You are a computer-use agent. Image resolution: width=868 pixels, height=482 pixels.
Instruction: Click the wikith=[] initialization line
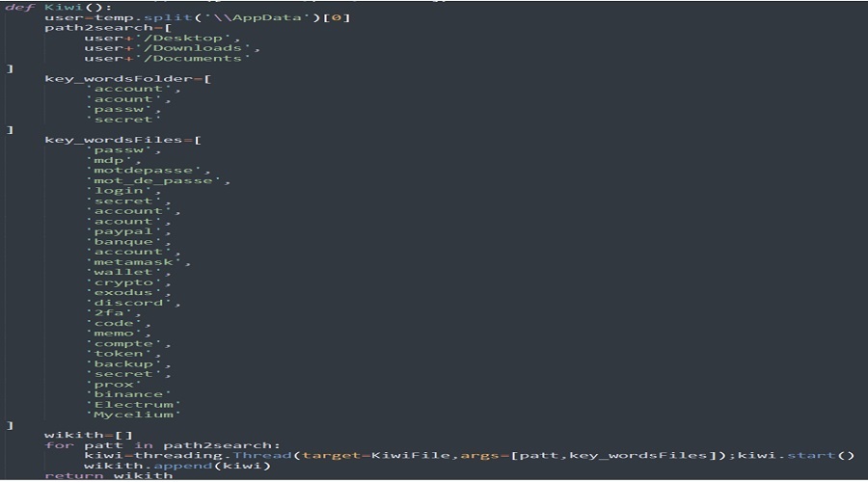click(89, 436)
